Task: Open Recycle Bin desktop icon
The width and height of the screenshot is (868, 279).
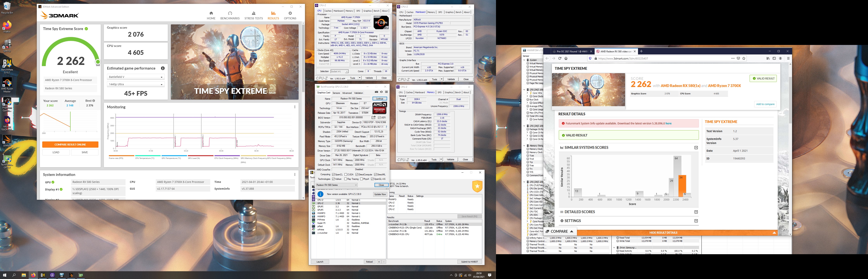Action: click(x=7, y=8)
